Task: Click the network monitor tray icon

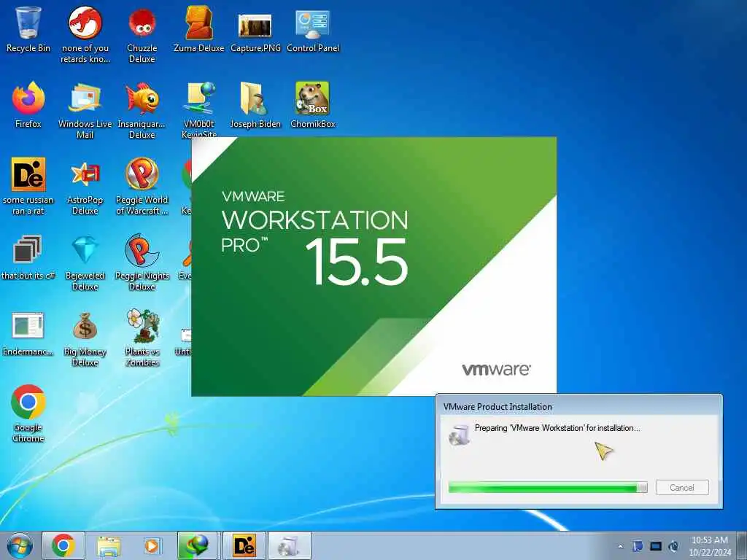Action: (x=656, y=545)
